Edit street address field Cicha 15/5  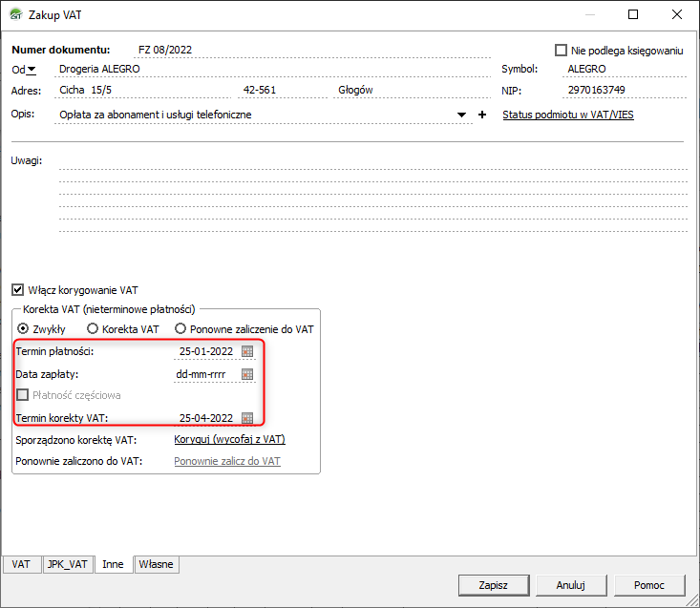pyautogui.click(x=142, y=90)
